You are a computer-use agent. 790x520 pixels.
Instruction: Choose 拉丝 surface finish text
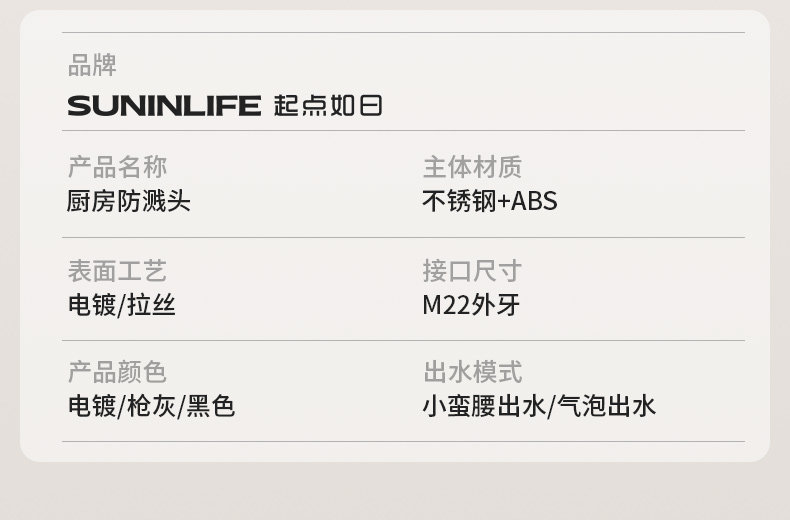(x=153, y=305)
